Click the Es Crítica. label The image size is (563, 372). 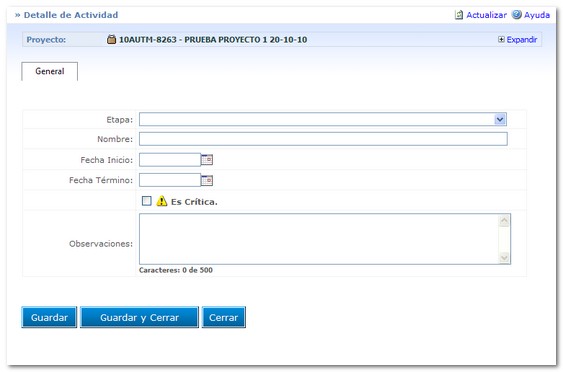pyautogui.click(x=194, y=202)
